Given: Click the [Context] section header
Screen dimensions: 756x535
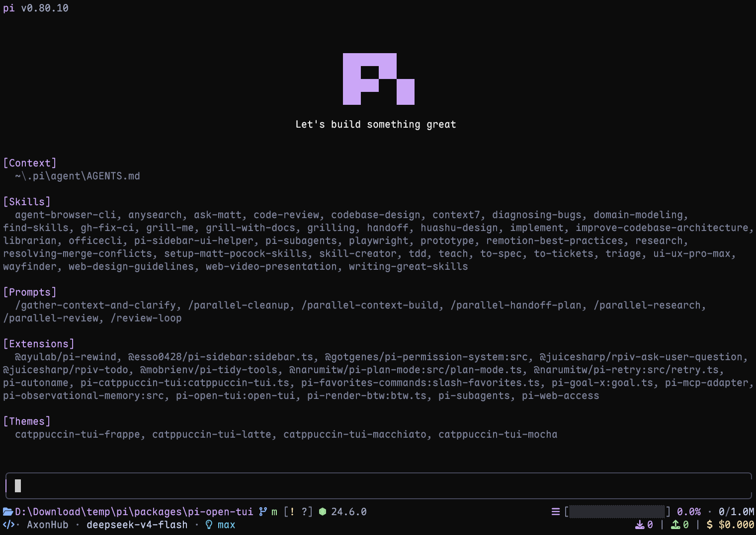Looking at the screenshot, I should click(30, 163).
